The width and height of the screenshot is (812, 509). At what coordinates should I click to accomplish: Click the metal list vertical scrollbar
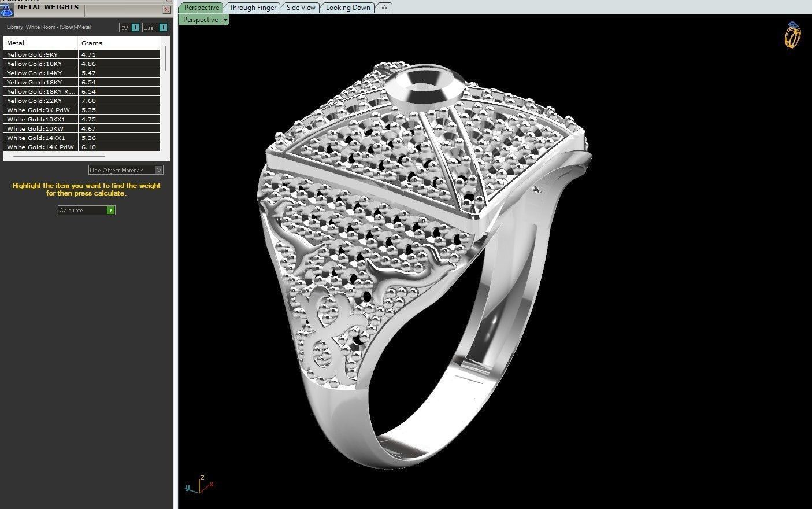(166, 58)
